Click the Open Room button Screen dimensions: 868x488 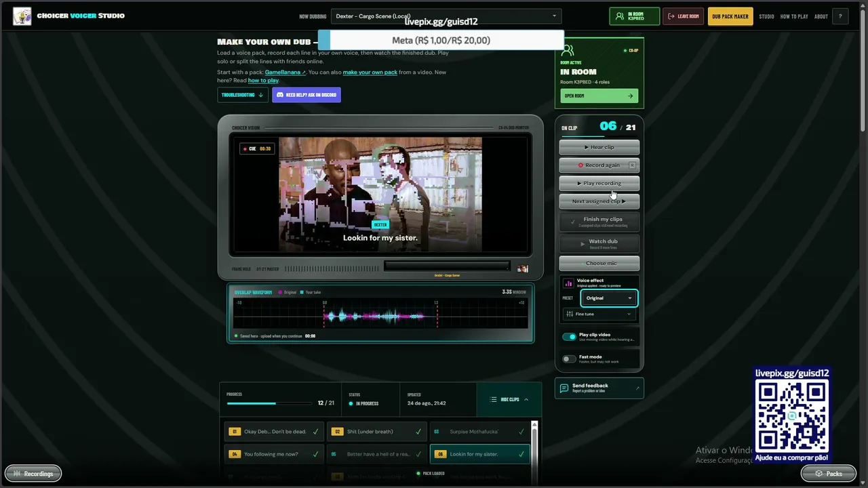point(599,96)
